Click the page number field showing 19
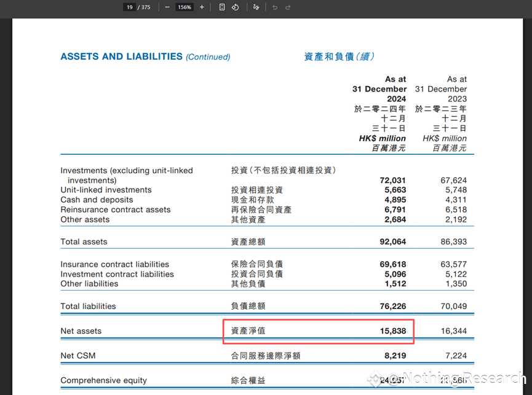532x395 pixels. point(129,7)
